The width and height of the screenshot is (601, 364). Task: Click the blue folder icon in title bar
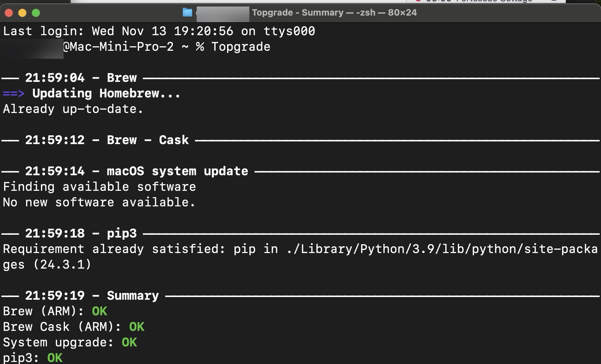[187, 13]
